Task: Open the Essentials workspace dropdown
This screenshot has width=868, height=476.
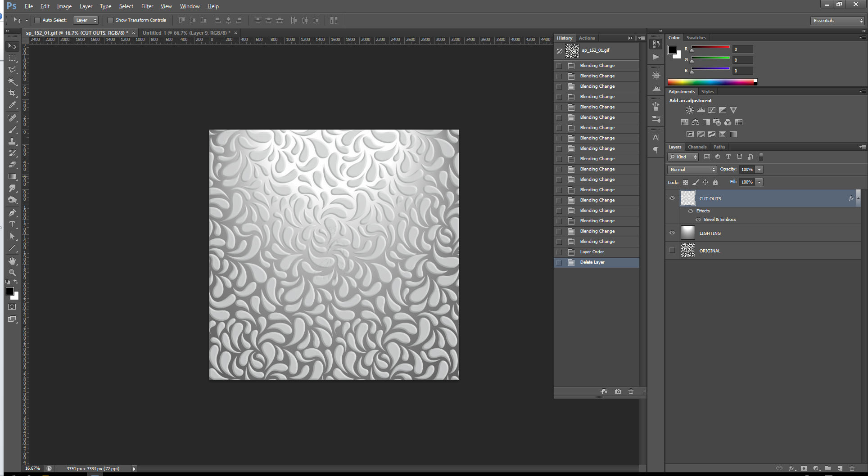Action: [x=837, y=21]
